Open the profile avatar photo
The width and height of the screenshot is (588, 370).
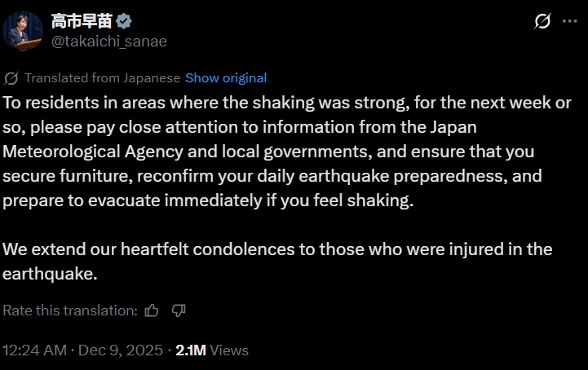click(x=23, y=29)
